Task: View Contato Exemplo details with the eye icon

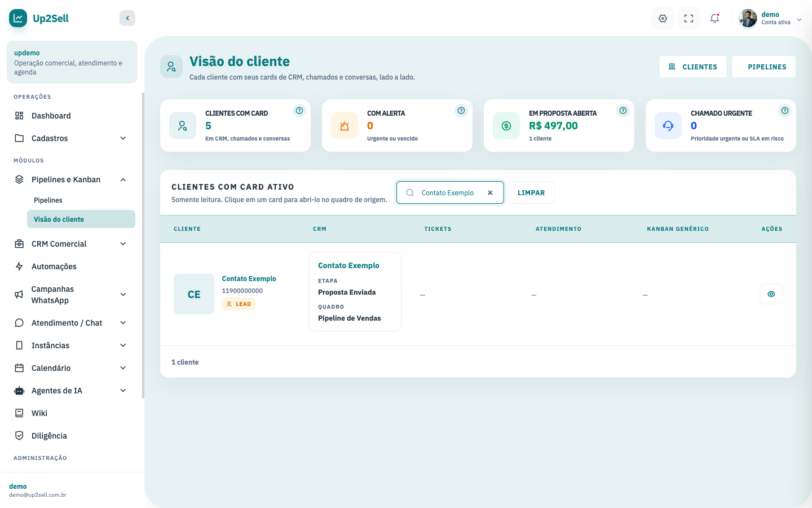Action: pyautogui.click(x=771, y=294)
